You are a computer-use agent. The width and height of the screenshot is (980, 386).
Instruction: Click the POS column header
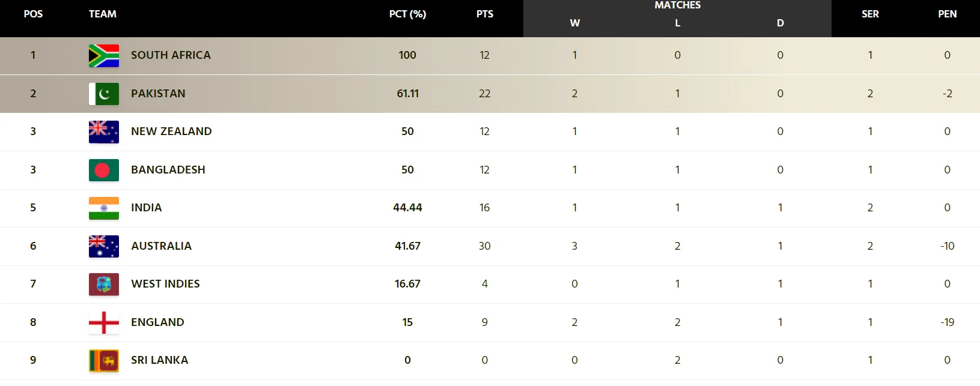point(33,14)
